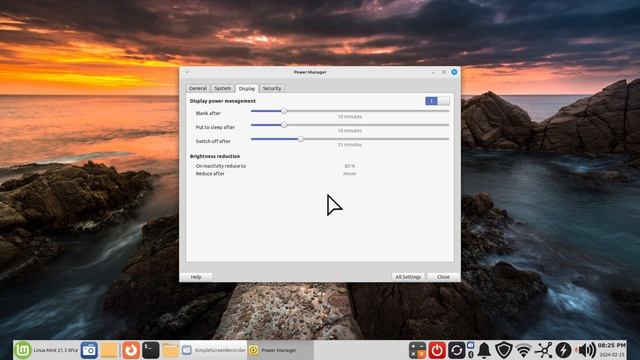Image resolution: width=640 pixels, height=360 pixels.
Task: Open the Power Manager window menu icon
Action: (x=187, y=72)
